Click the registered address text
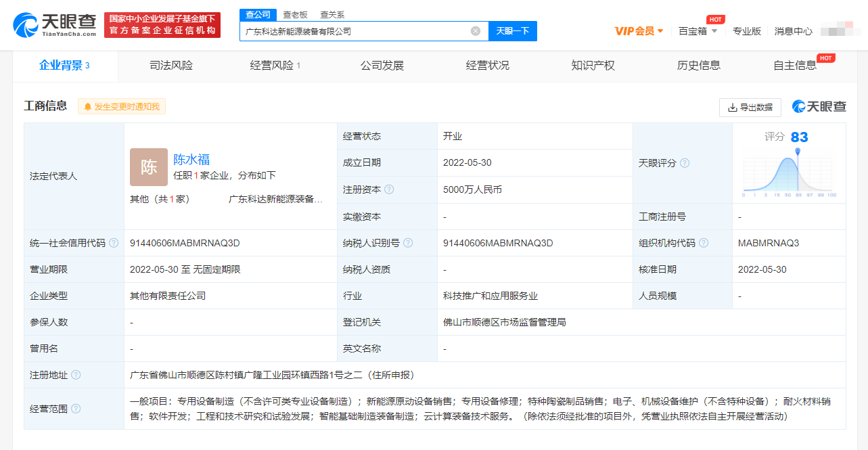This screenshot has height=450, width=868. point(272,375)
